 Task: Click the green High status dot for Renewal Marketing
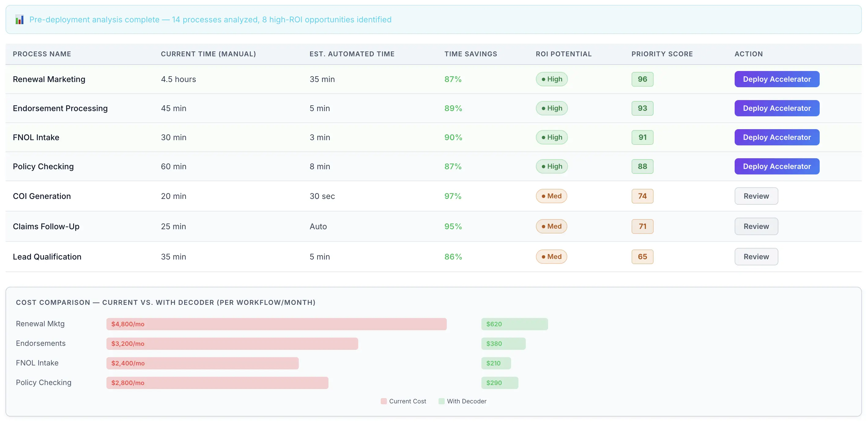pyautogui.click(x=543, y=79)
